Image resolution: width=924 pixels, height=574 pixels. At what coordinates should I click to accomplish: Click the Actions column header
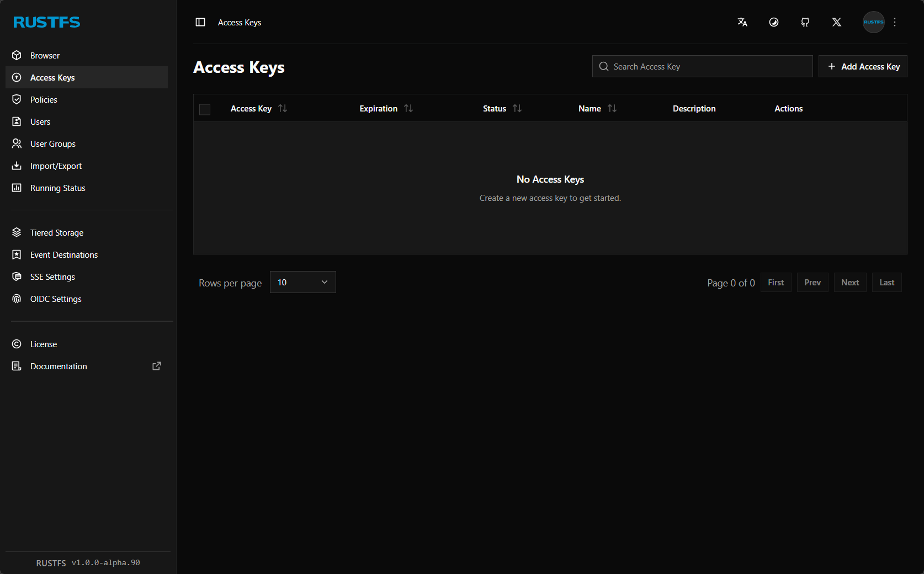(789, 109)
